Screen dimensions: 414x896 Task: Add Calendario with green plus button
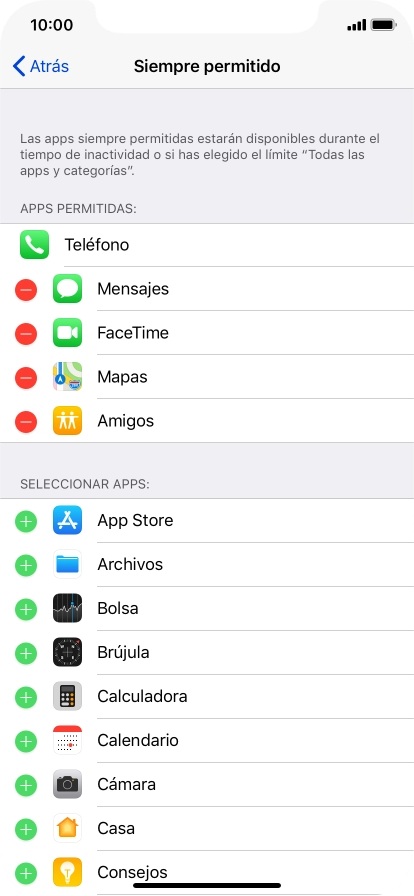click(26, 741)
